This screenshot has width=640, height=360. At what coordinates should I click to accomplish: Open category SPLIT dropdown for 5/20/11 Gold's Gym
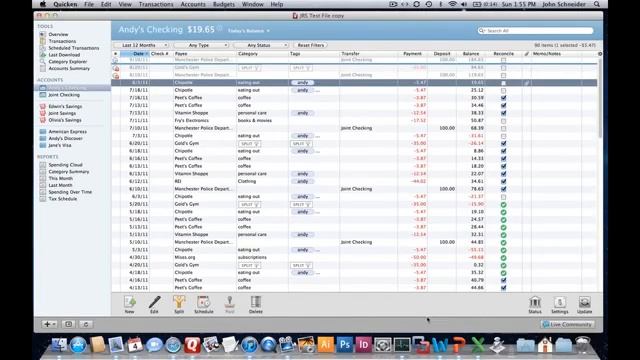[249, 204]
